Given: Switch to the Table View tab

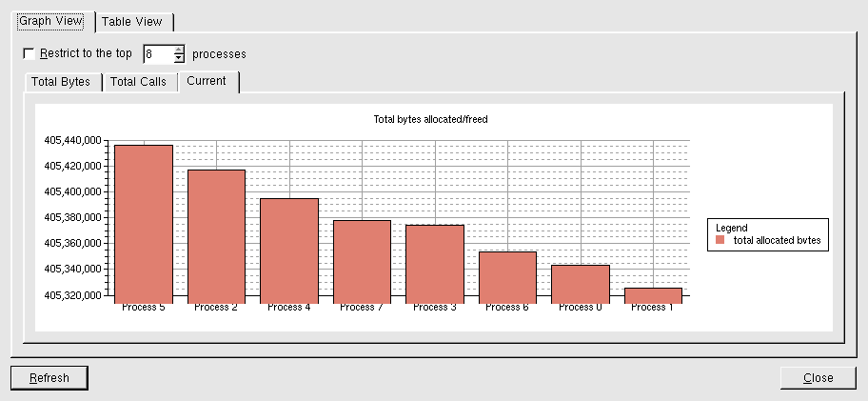Looking at the screenshot, I should [131, 22].
